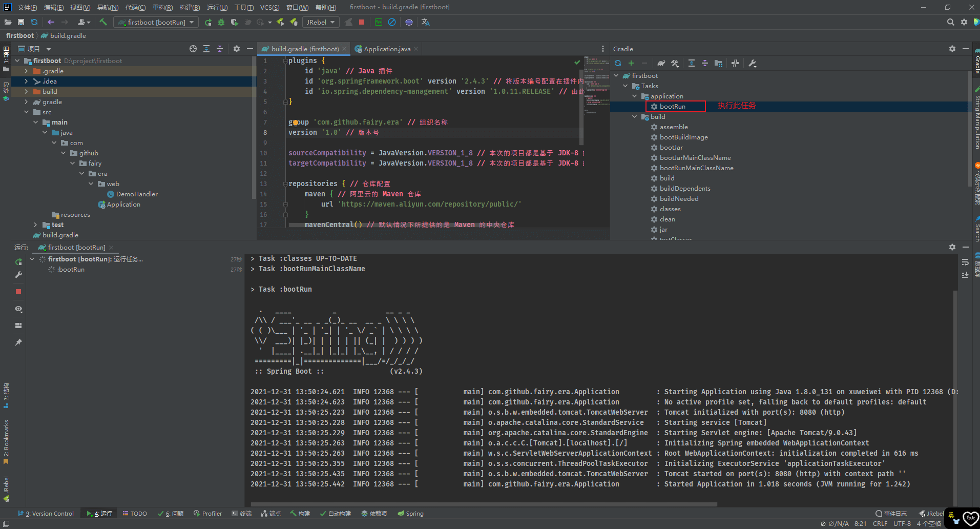Toggle view options eye icon in Run panel
980x529 pixels.
18,309
